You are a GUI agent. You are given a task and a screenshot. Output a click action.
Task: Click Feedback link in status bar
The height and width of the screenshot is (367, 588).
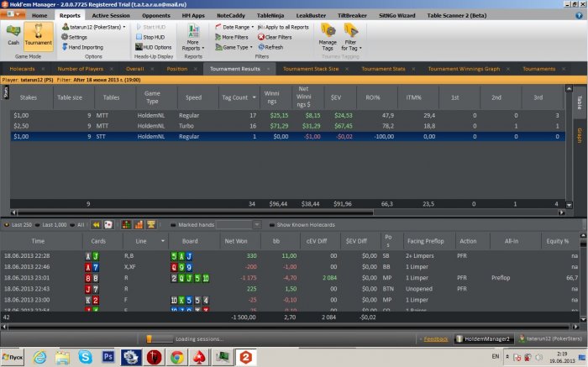[x=436, y=339]
